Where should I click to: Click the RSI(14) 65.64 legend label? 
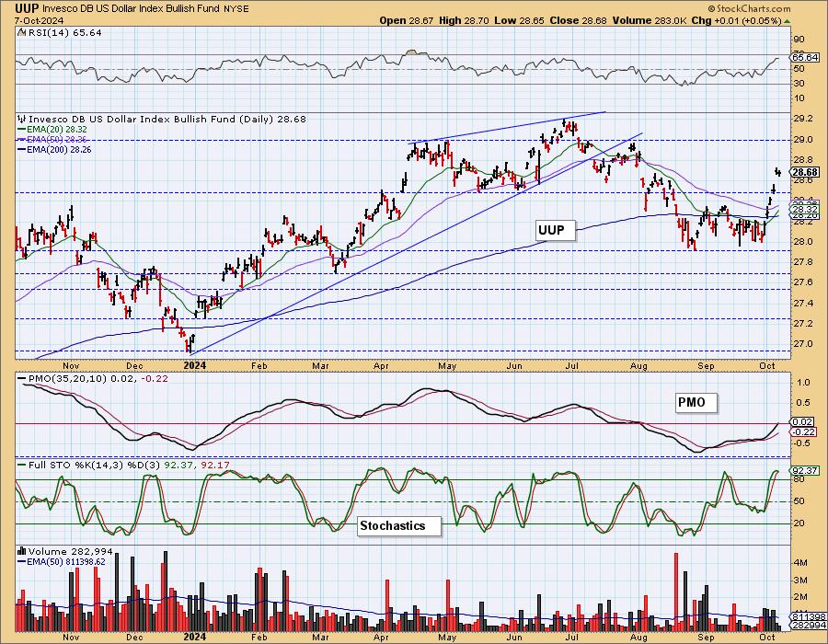pyautogui.click(x=60, y=32)
